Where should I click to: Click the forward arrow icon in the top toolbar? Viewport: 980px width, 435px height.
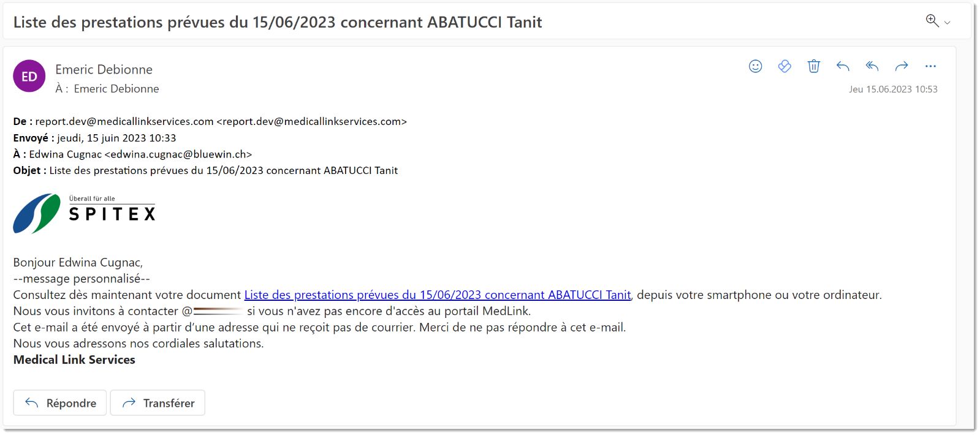[902, 66]
